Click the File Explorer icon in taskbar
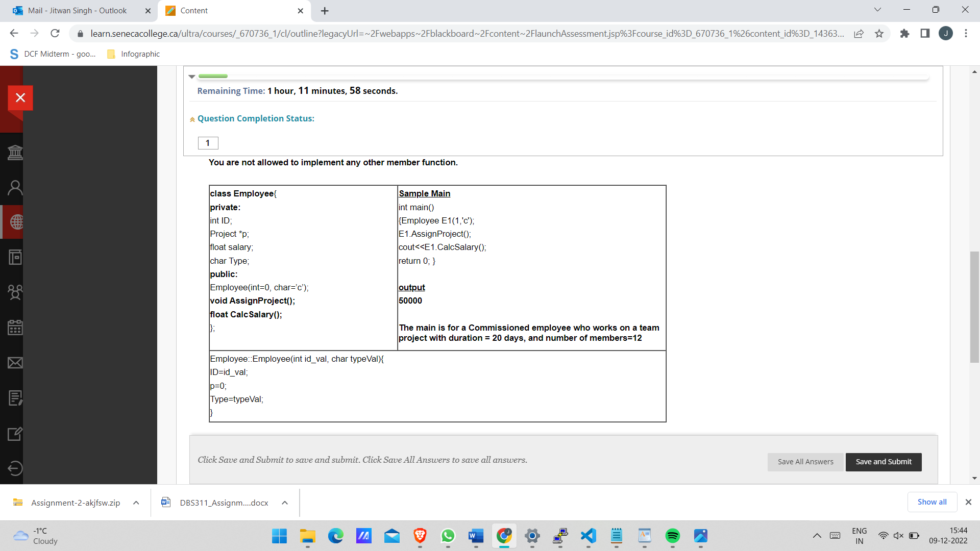Viewport: 980px width, 551px height. (x=308, y=536)
